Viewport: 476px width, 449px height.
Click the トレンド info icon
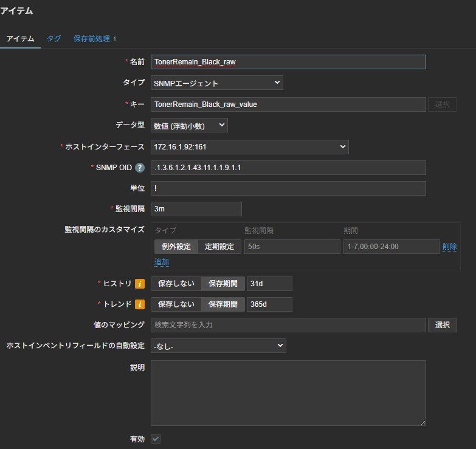click(x=140, y=304)
